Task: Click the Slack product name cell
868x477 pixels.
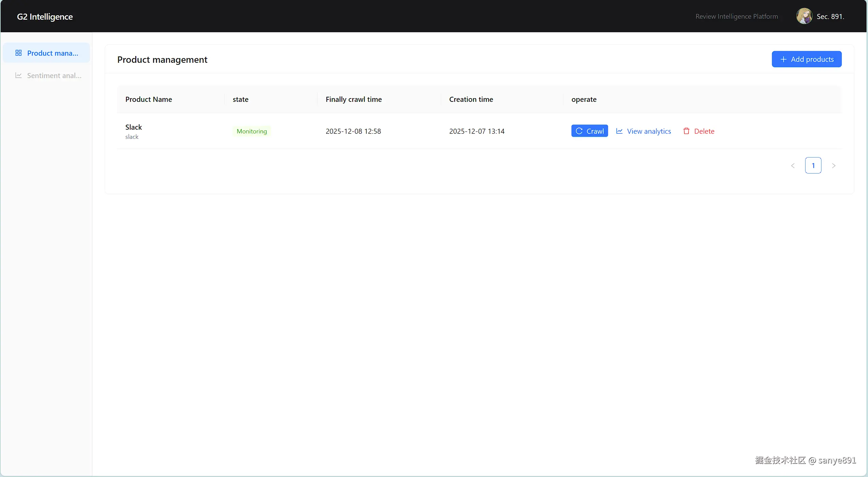Action: 134,127
